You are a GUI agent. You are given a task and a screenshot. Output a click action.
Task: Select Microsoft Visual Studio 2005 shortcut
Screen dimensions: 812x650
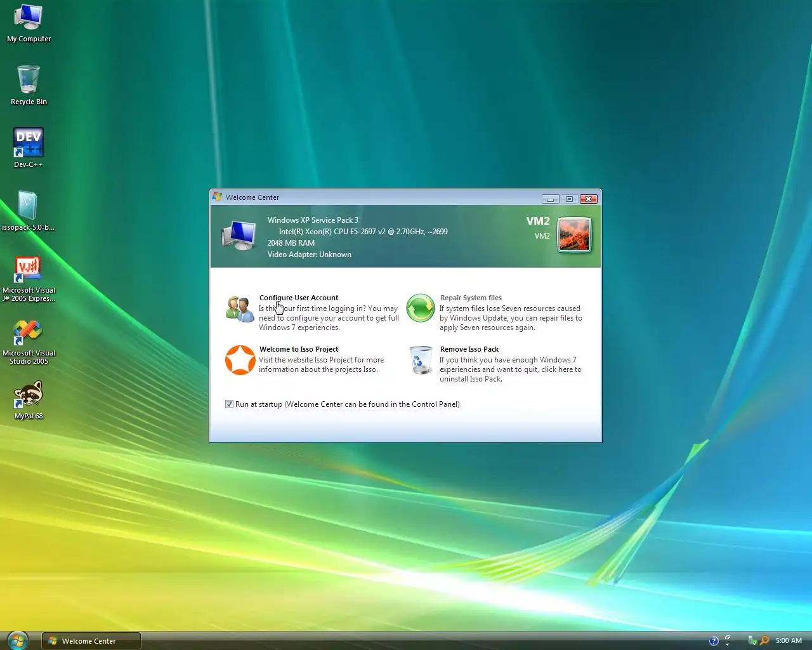pos(29,342)
